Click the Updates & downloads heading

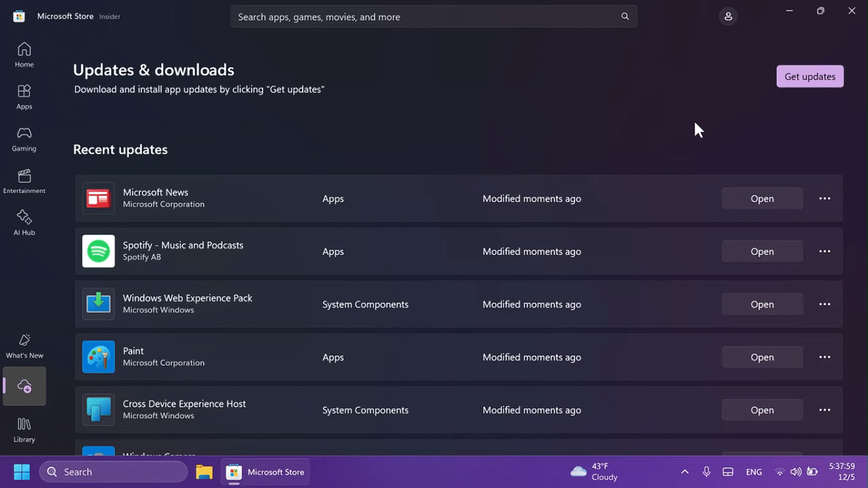pos(154,70)
